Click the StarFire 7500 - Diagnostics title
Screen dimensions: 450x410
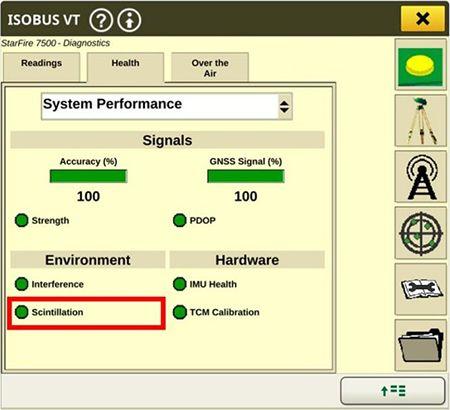pos(55,43)
